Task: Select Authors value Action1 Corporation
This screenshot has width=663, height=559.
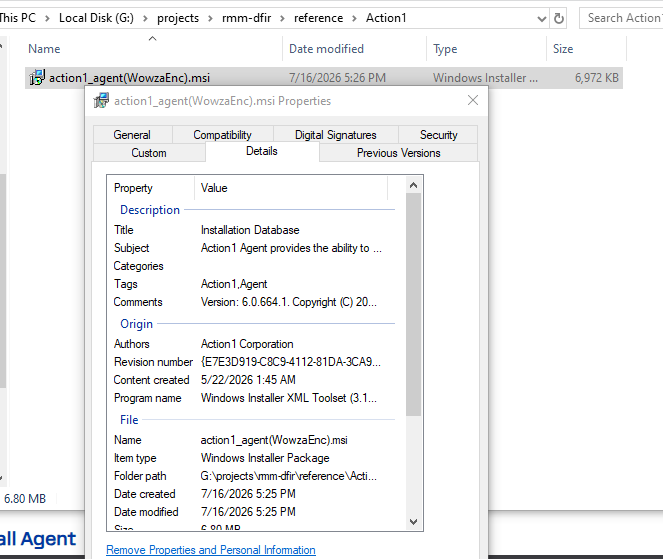Action: click(x=247, y=344)
